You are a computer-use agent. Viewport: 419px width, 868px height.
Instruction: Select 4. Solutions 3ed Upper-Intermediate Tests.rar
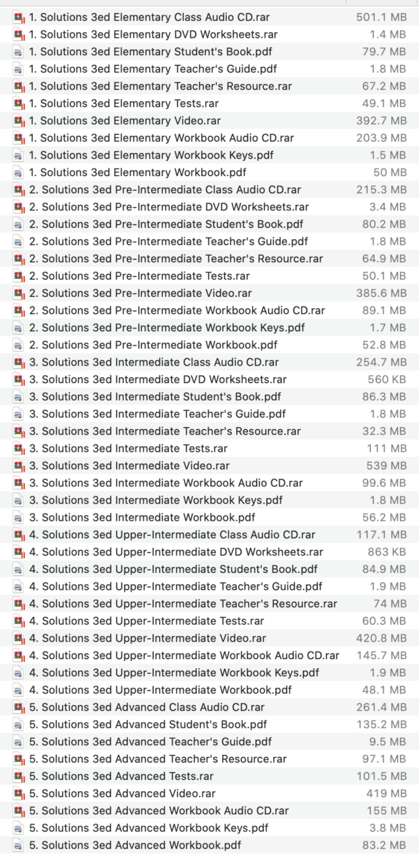pos(147,621)
